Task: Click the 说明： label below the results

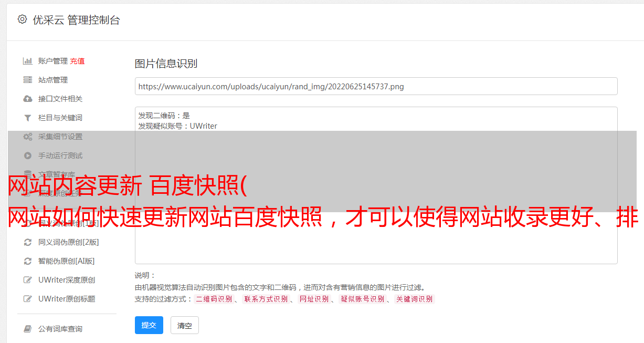Action: [x=145, y=275]
